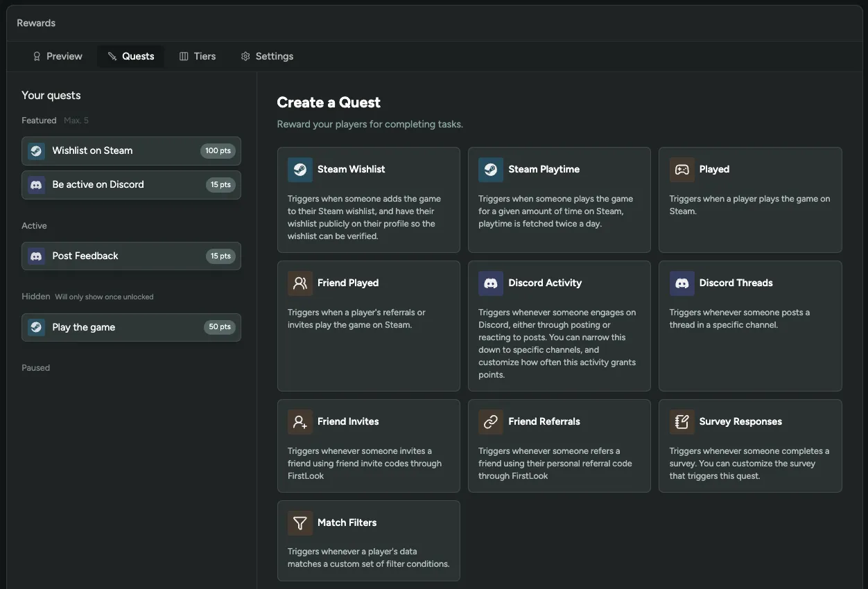Go to the Settings tab
868x589 pixels.
click(x=267, y=56)
